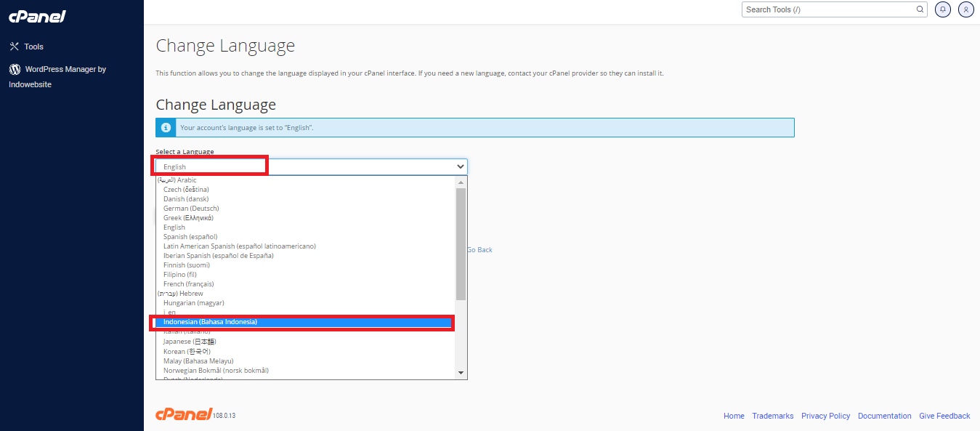
Task: Pick German (Deutsch) language option
Action: click(x=191, y=209)
